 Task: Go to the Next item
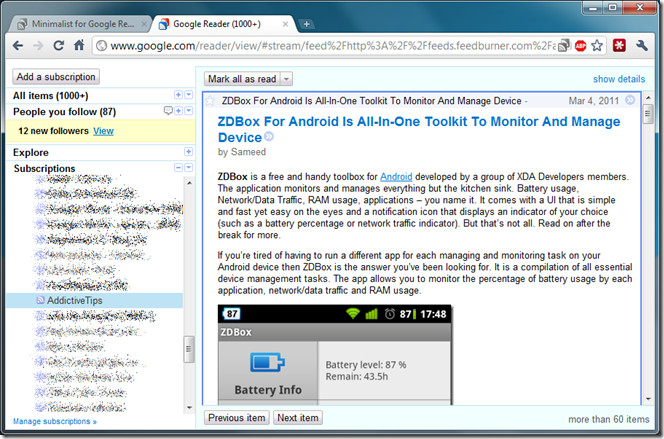click(298, 418)
